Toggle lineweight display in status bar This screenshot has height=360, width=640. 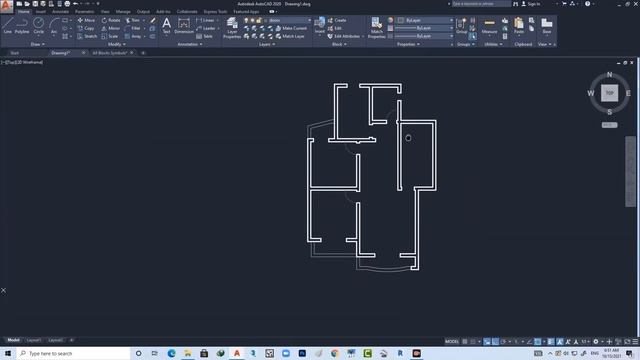coord(551,342)
